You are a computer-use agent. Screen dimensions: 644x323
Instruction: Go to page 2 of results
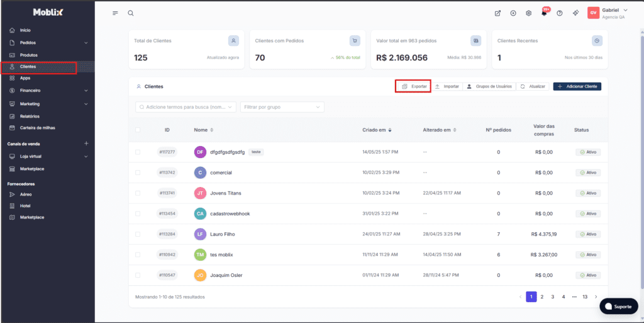tap(541, 297)
